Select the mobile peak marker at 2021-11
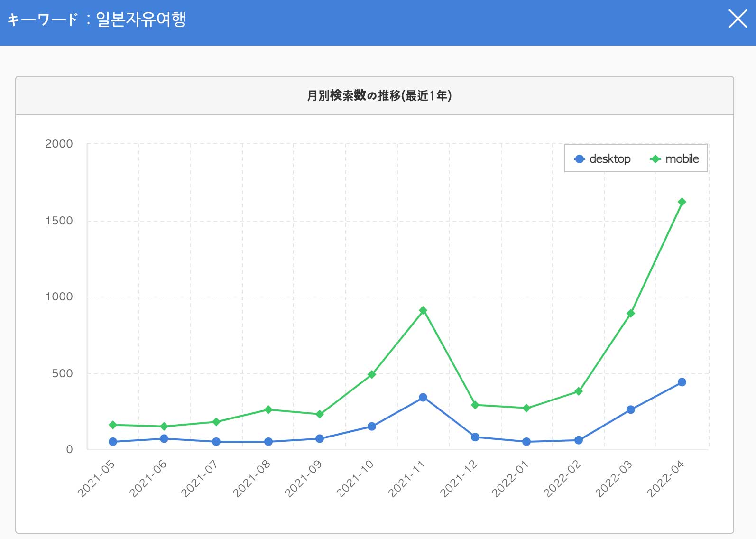756x539 pixels. click(x=423, y=311)
